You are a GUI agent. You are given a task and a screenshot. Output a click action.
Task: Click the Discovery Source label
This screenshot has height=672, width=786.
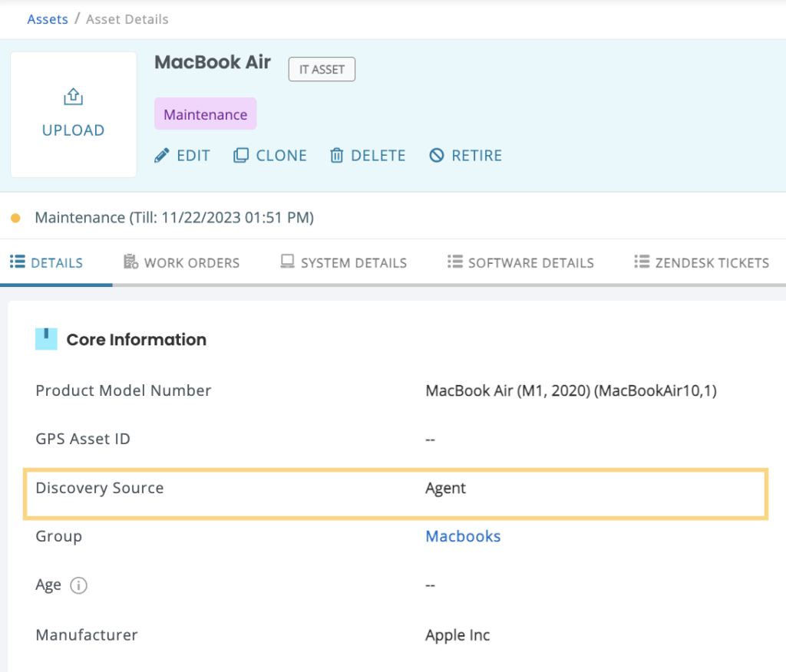coord(100,488)
